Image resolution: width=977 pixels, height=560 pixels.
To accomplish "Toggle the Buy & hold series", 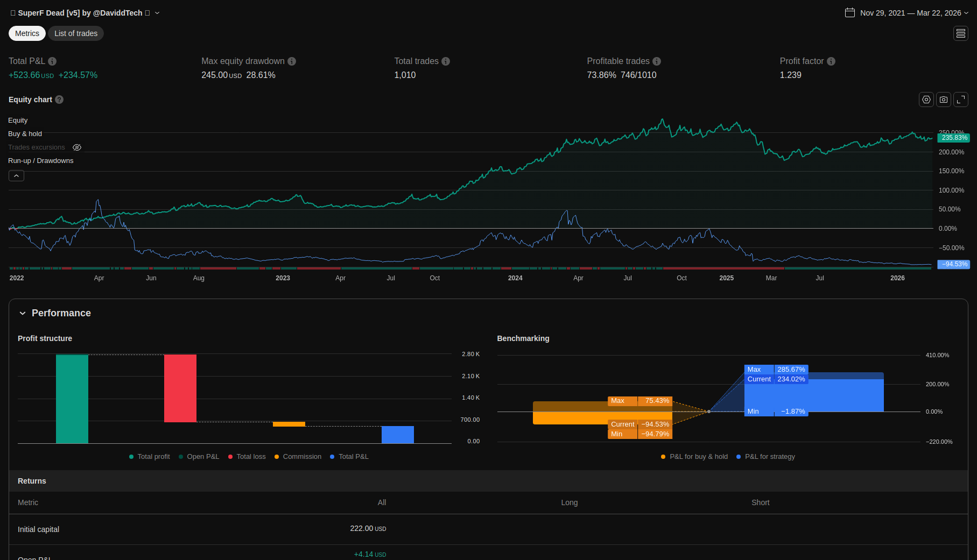I will coord(25,134).
